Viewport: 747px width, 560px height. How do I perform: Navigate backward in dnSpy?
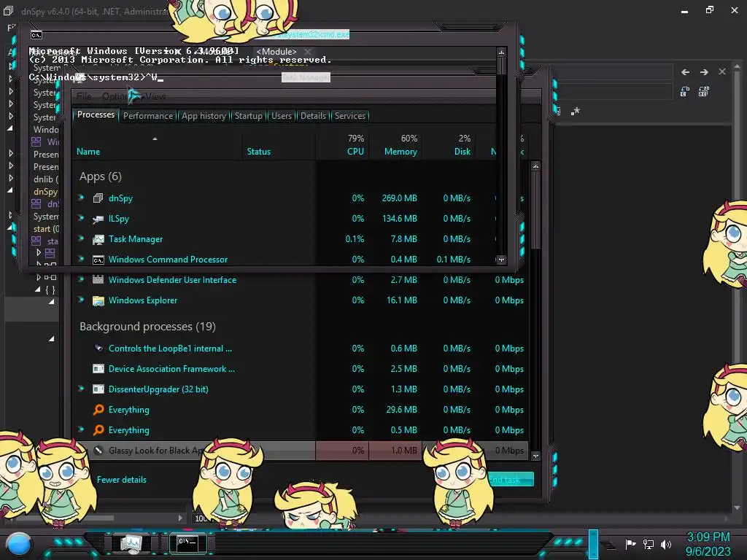685,72
